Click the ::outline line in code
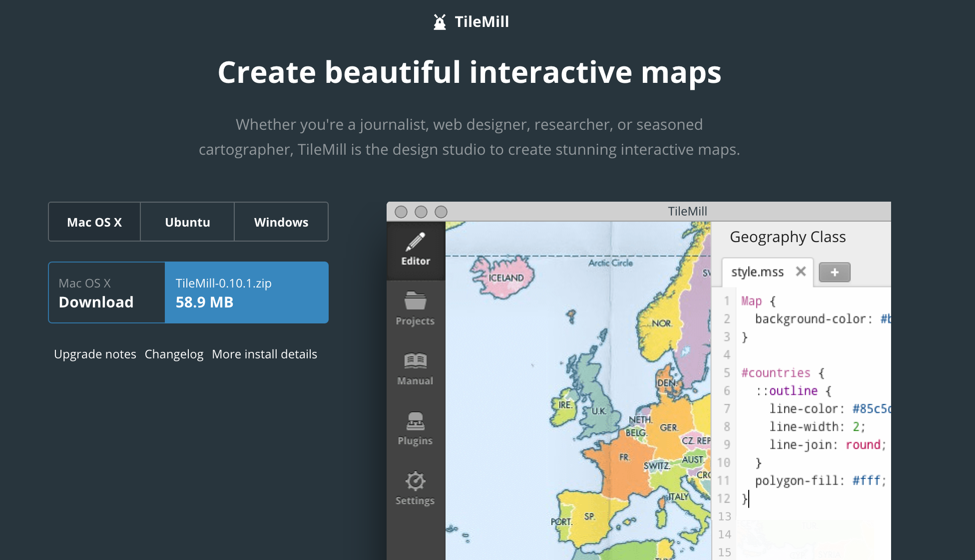975x560 pixels. 793,391
